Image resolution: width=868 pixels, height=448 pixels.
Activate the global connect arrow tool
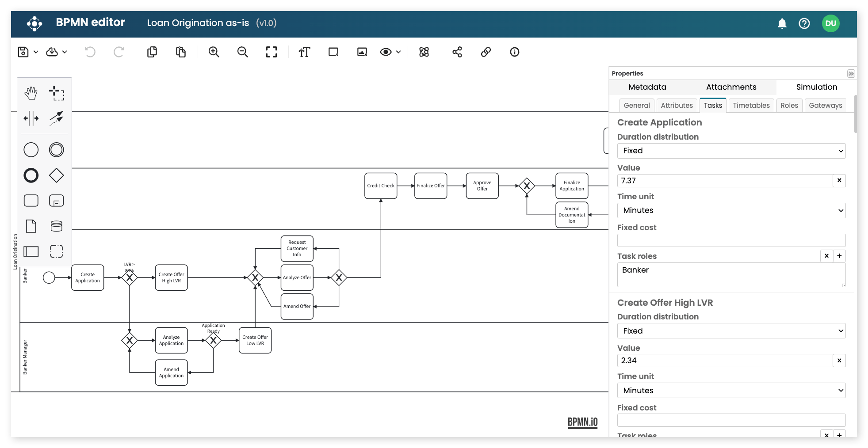point(57,118)
